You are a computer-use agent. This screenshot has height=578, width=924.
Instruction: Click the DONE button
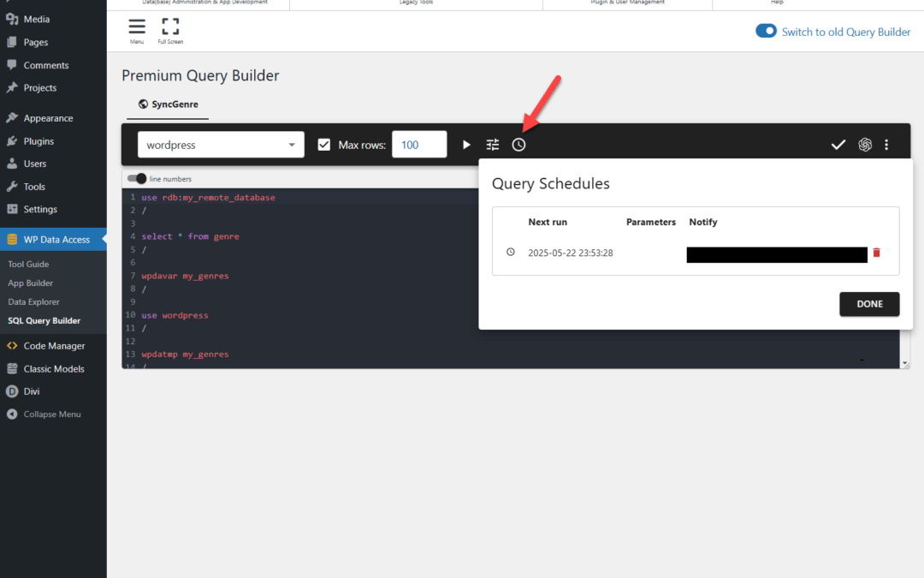pos(869,304)
